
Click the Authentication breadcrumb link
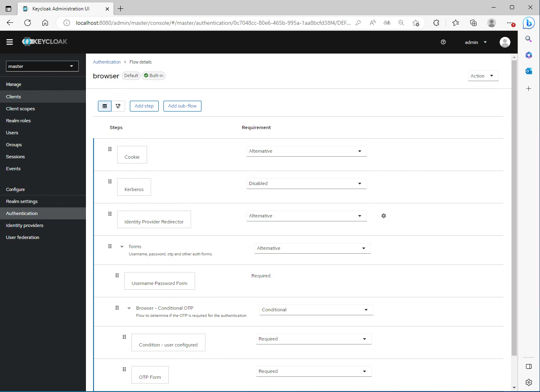pos(107,62)
